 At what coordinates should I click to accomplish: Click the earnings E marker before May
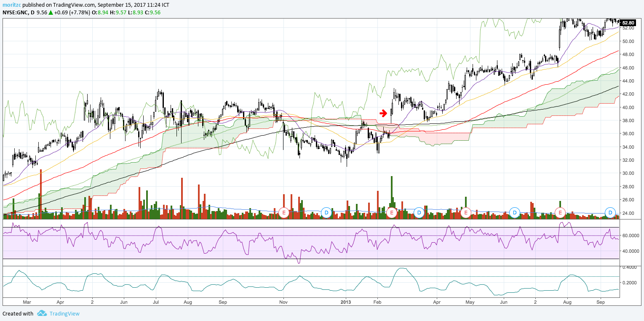(x=466, y=212)
